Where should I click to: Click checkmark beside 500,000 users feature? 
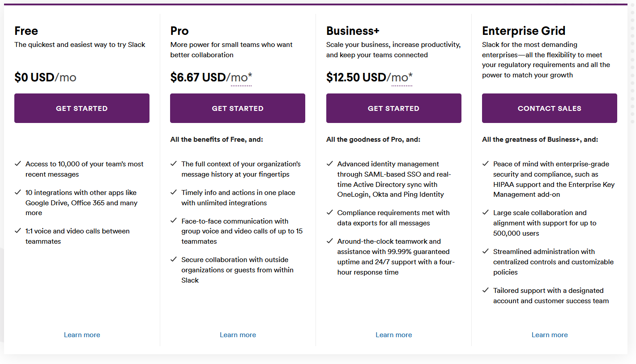[x=486, y=212]
